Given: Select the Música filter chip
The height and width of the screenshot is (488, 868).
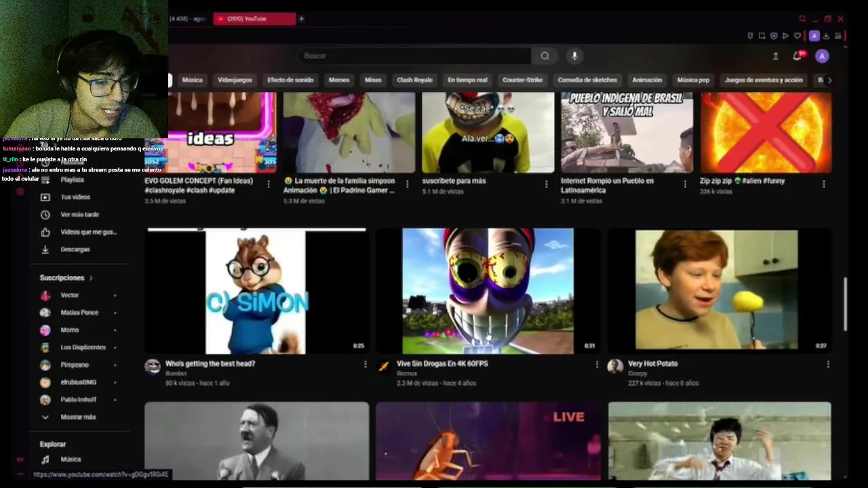Looking at the screenshot, I should tap(192, 80).
